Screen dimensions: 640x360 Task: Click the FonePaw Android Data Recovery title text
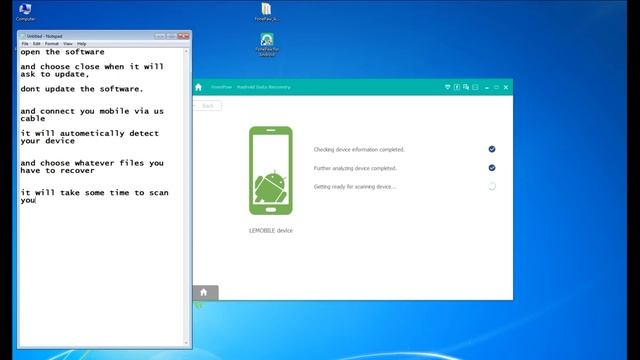tap(251, 87)
